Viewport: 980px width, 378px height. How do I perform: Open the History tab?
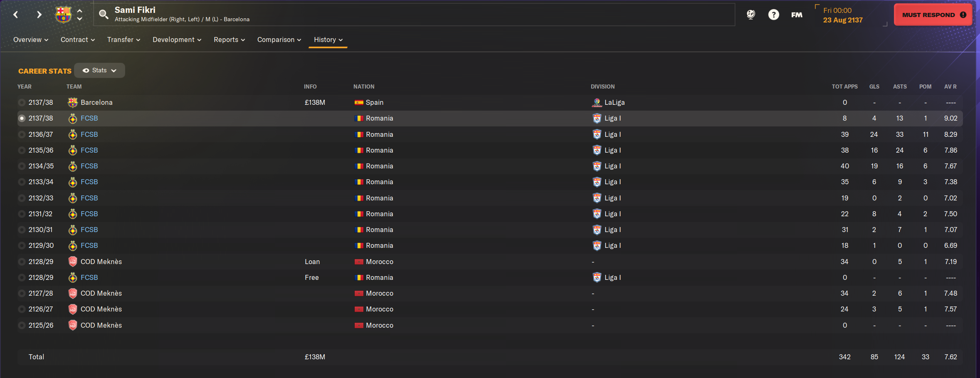coord(328,40)
